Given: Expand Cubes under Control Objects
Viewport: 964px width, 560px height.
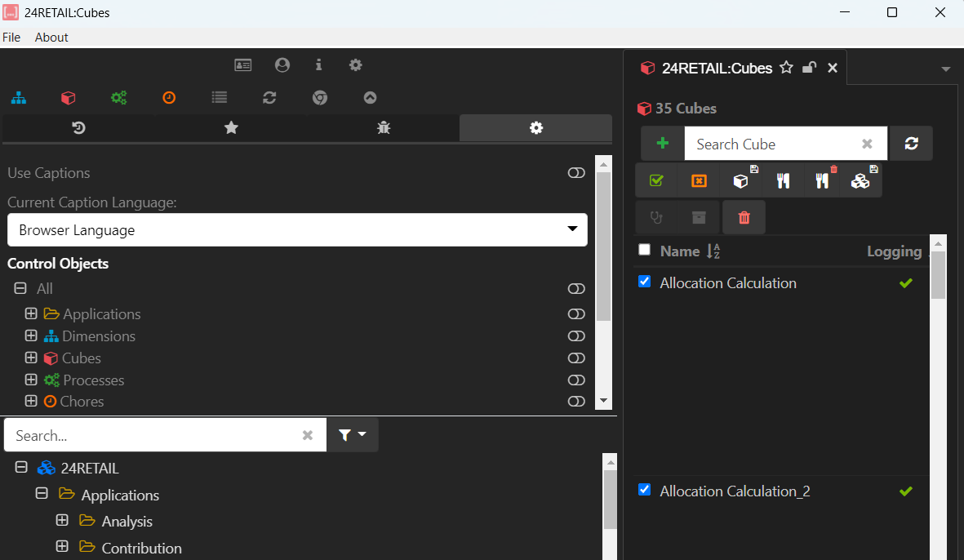Looking at the screenshot, I should point(31,358).
